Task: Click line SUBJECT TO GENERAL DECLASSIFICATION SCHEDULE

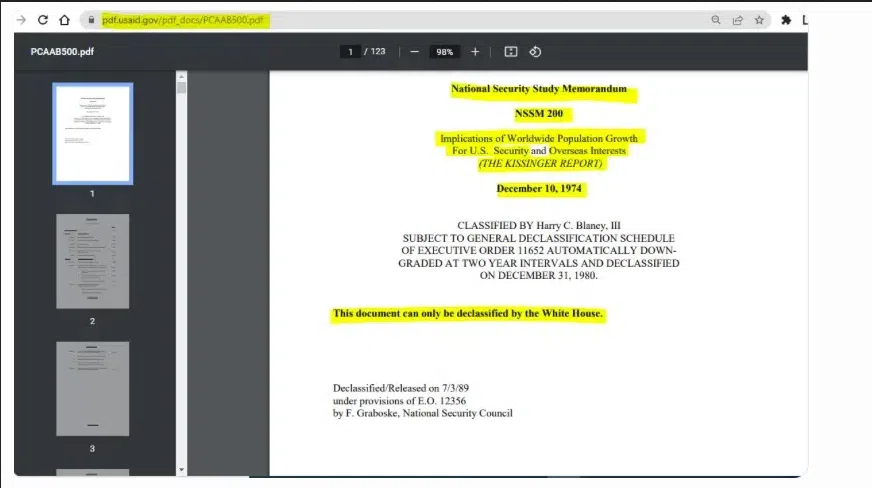Action: coord(538,238)
